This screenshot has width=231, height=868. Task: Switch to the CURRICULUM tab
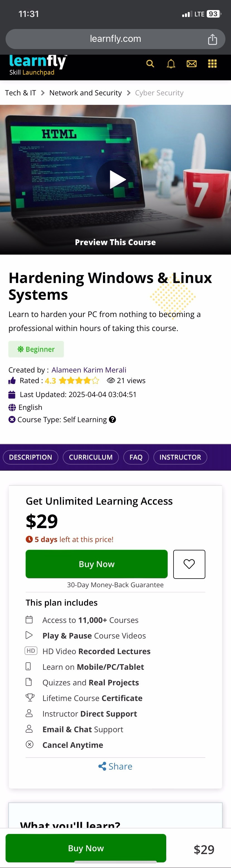[x=91, y=457]
